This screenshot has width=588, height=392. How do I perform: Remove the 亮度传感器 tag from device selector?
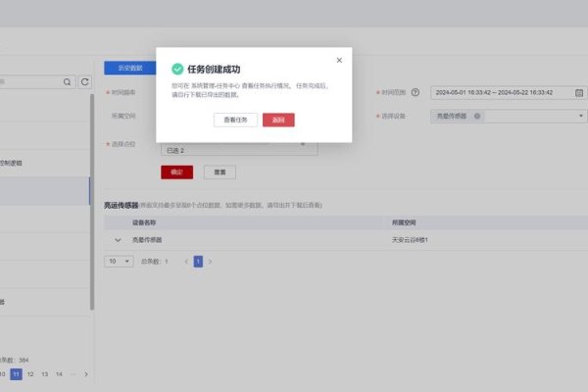point(477,116)
